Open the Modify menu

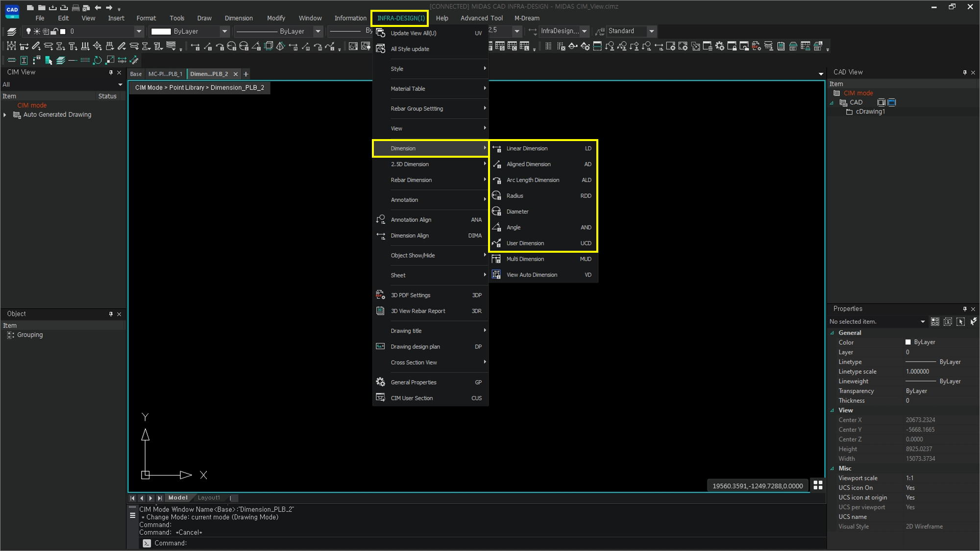click(x=276, y=18)
